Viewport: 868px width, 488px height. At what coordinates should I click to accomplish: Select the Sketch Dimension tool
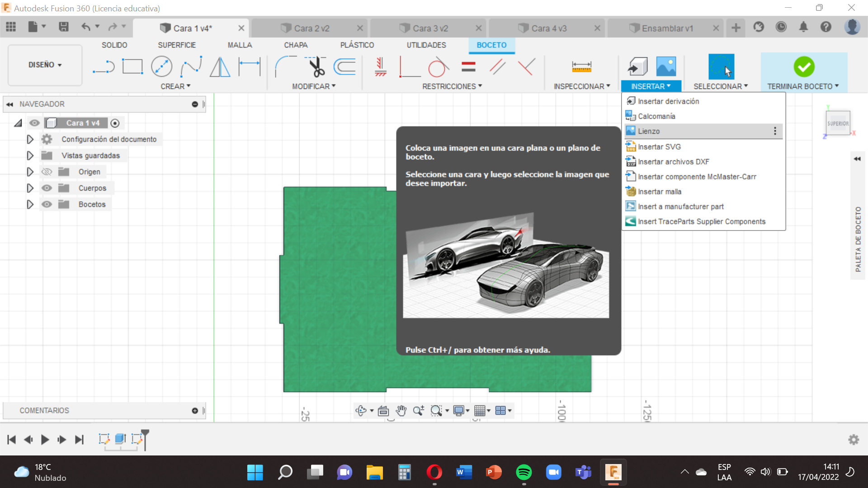pos(250,67)
